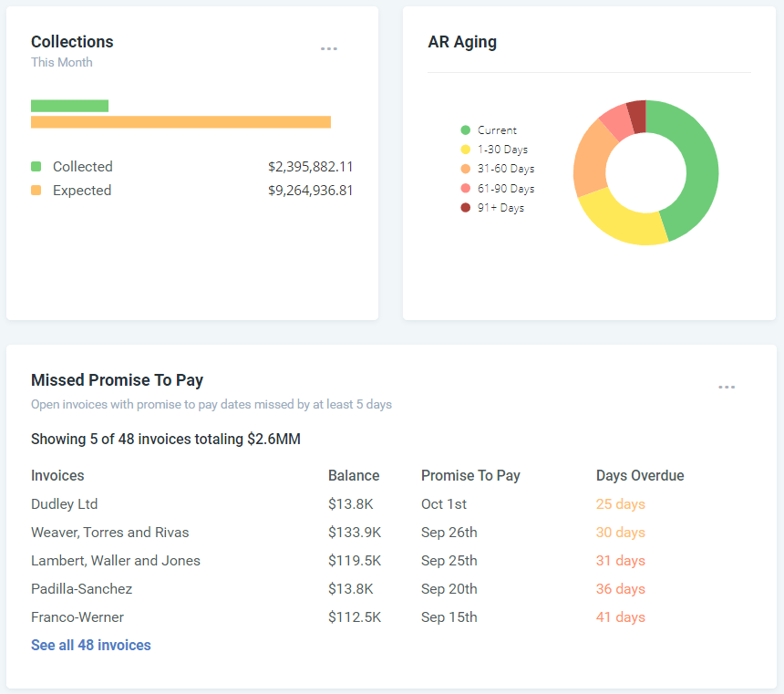784x694 pixels.
Task: Select the 1-30 Days legend marker
Action: click(x=467, y=149)
